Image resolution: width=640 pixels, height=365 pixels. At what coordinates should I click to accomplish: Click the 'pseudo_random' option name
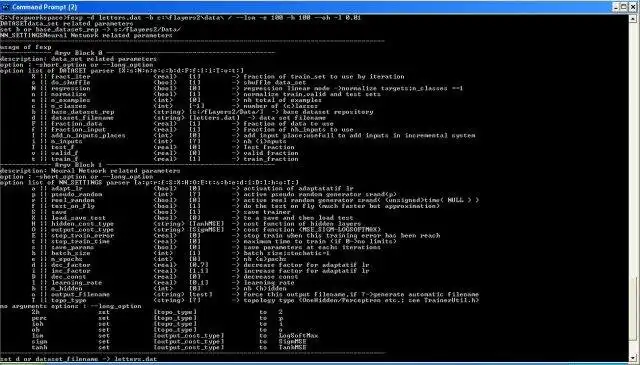tap(76, 194)
